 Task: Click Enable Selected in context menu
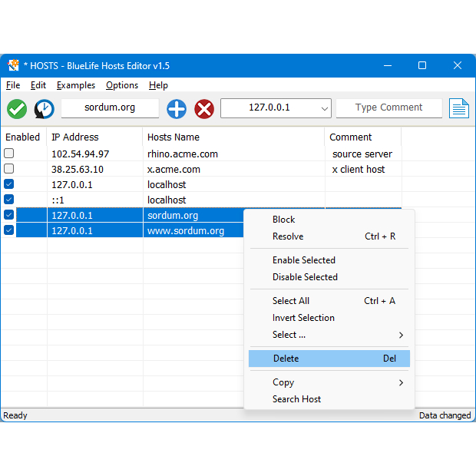[x=329, y=260]
